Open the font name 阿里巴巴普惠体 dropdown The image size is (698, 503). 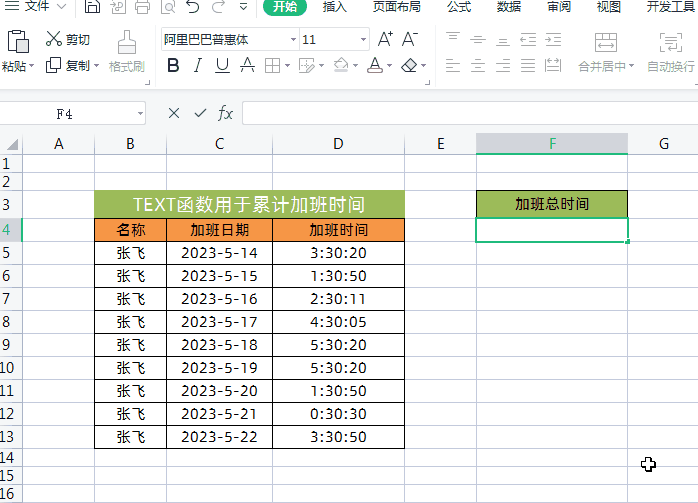(293, 39)
